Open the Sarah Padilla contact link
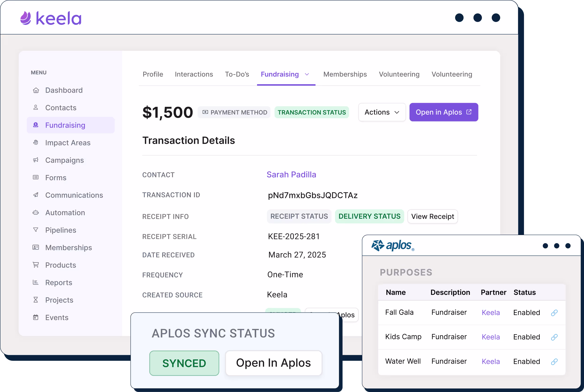 coord(291,175)
